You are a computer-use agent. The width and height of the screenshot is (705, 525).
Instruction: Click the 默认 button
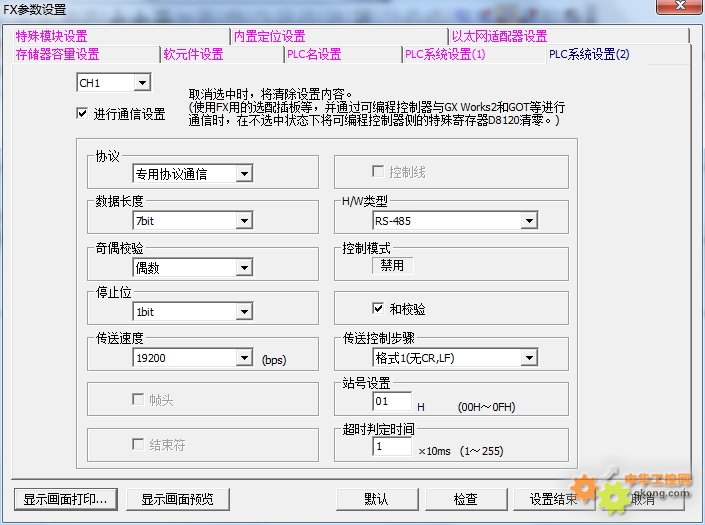[377, 499]
